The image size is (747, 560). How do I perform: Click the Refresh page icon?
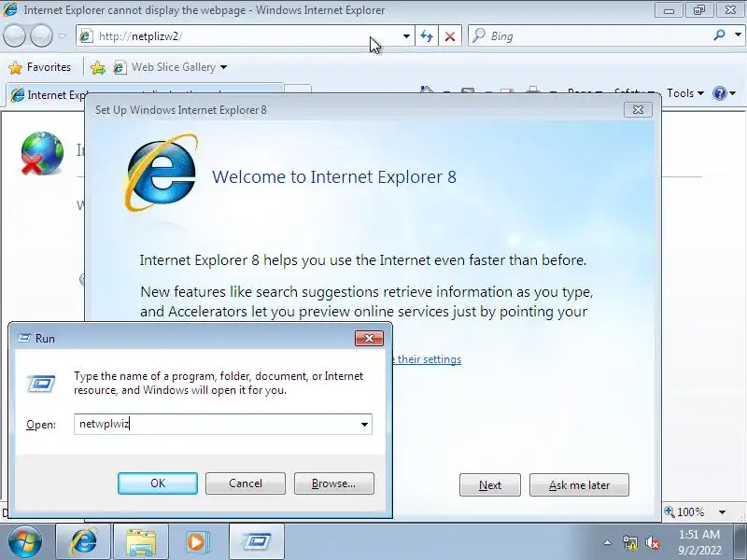[x=427, y=36]
